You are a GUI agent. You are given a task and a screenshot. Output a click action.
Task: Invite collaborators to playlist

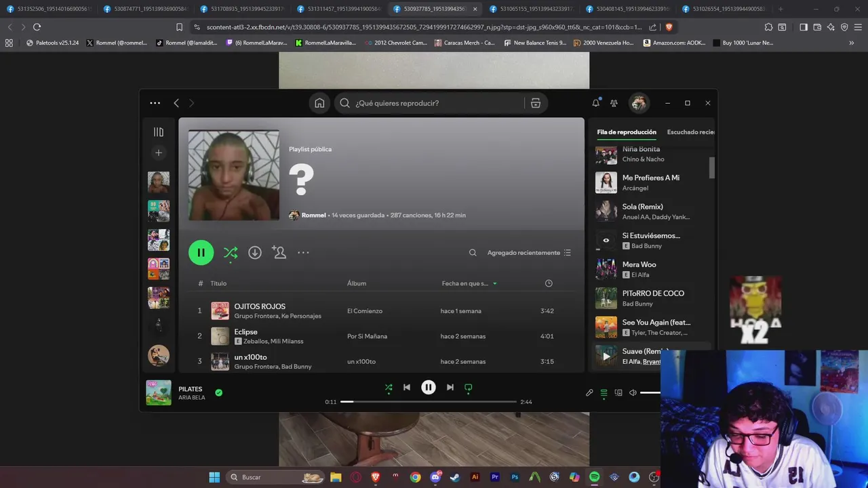pos(279,252)
